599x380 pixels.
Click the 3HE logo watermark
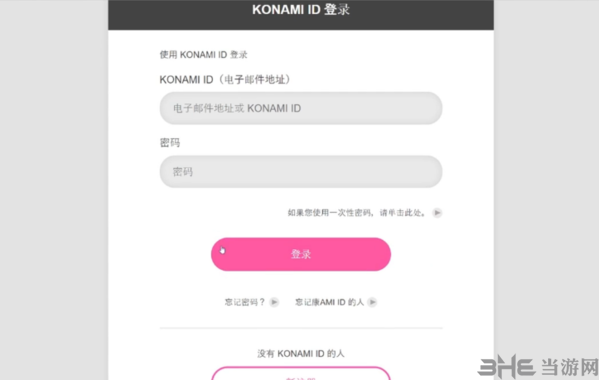coord(506,367)
